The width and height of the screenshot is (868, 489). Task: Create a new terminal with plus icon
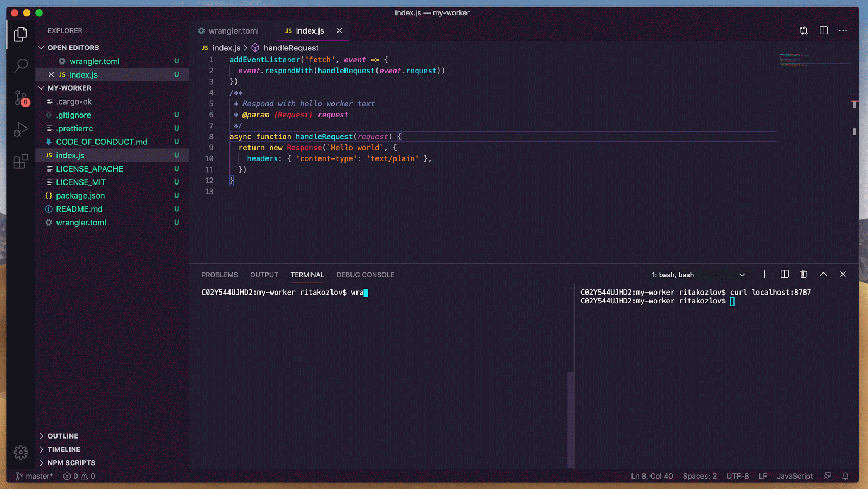[764, 274]
